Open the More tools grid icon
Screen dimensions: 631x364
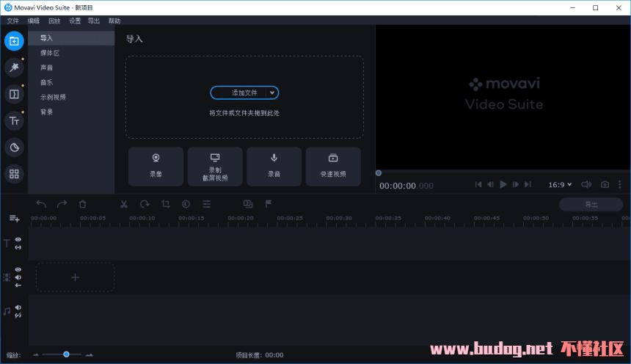14,174
